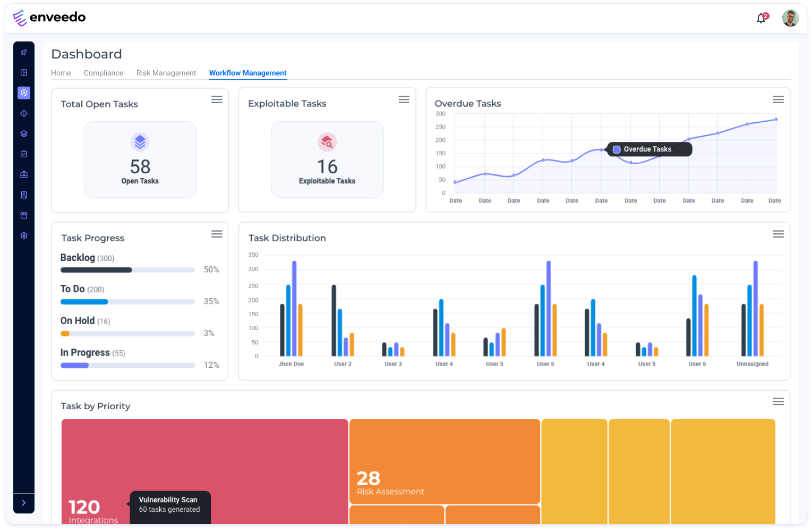Select the stacked layers sidebar icon

click(x=24, y=134)
